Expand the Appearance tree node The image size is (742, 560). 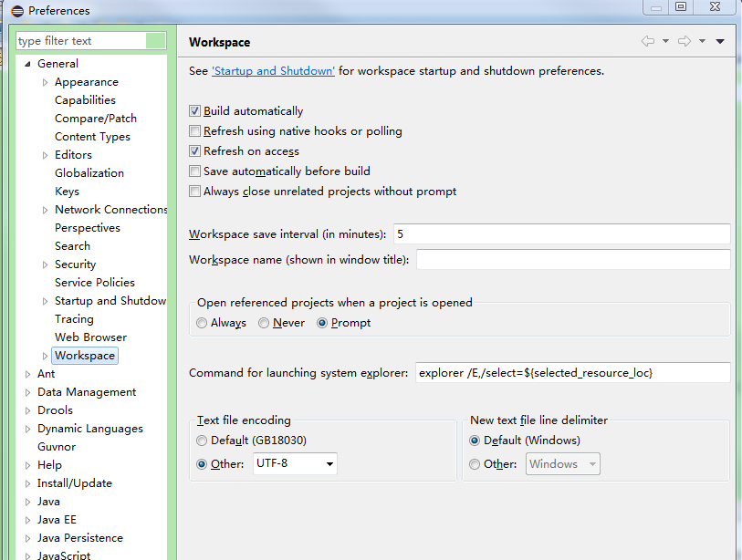point(45,82)
